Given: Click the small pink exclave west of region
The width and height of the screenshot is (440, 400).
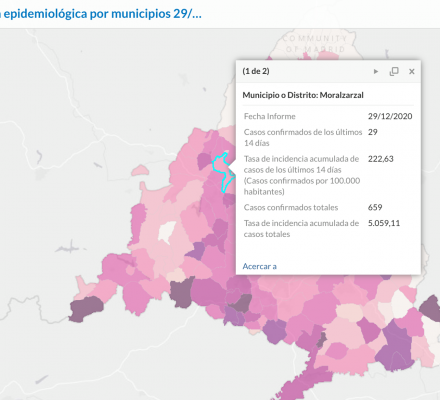Looking at the screenshot, I should pos(140,170).
